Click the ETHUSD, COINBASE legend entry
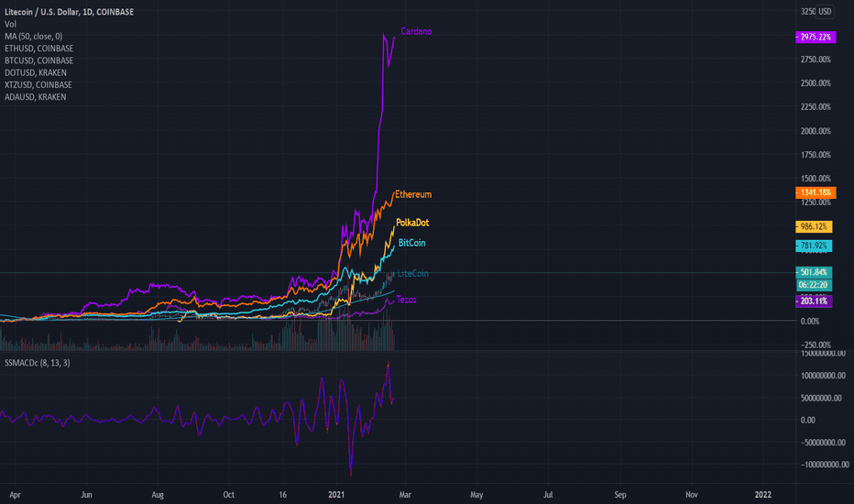Screen dimensions: 854x504 click(38, 49)
